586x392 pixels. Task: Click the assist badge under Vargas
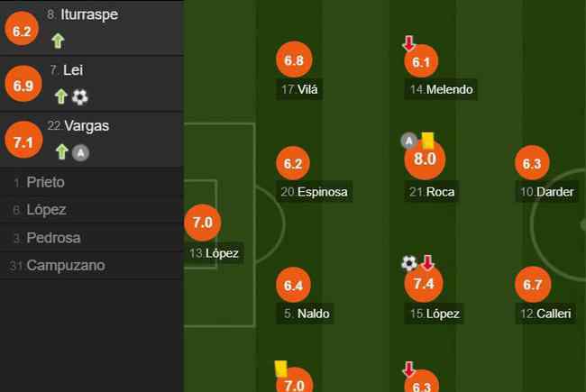[x=80, y=153]
